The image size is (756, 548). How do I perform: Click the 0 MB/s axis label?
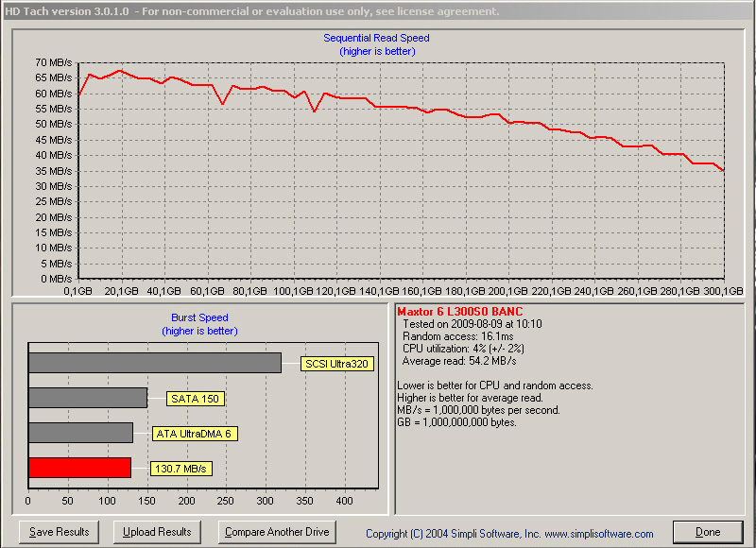(x=57, y=279)
